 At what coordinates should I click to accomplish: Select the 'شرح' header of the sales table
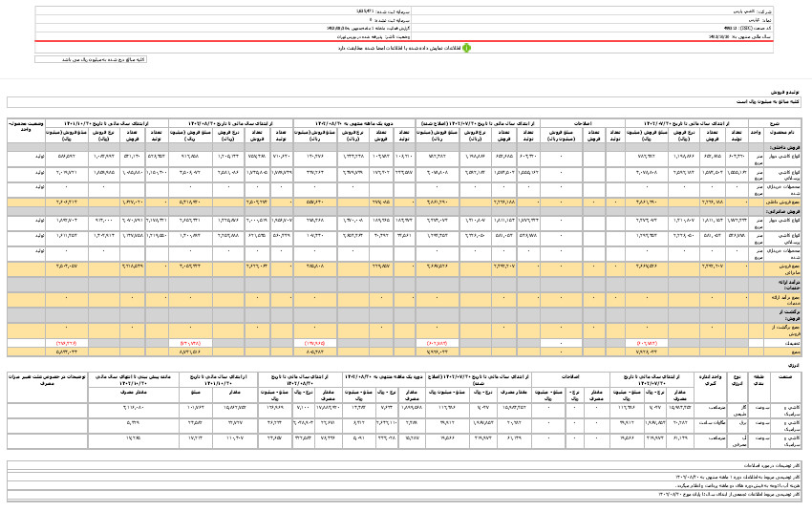775,123
